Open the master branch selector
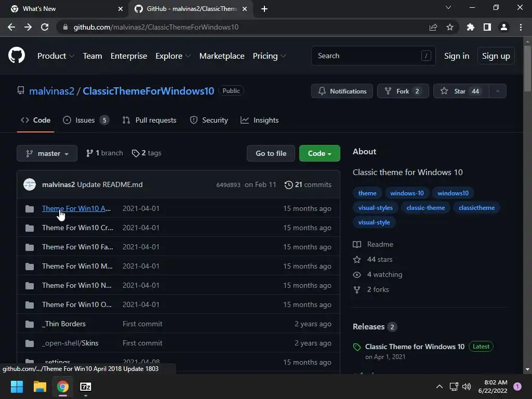The image size is (532, 399). 47,153
